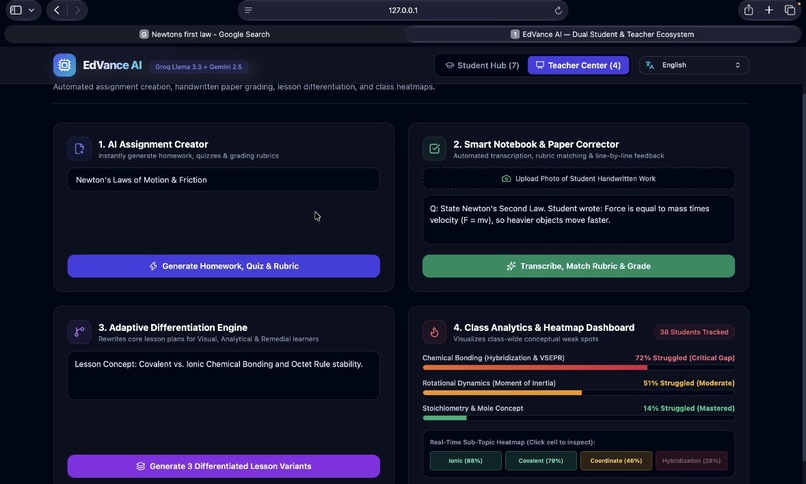Go back with the browser back arrow
806x484 pixels.
57,10
